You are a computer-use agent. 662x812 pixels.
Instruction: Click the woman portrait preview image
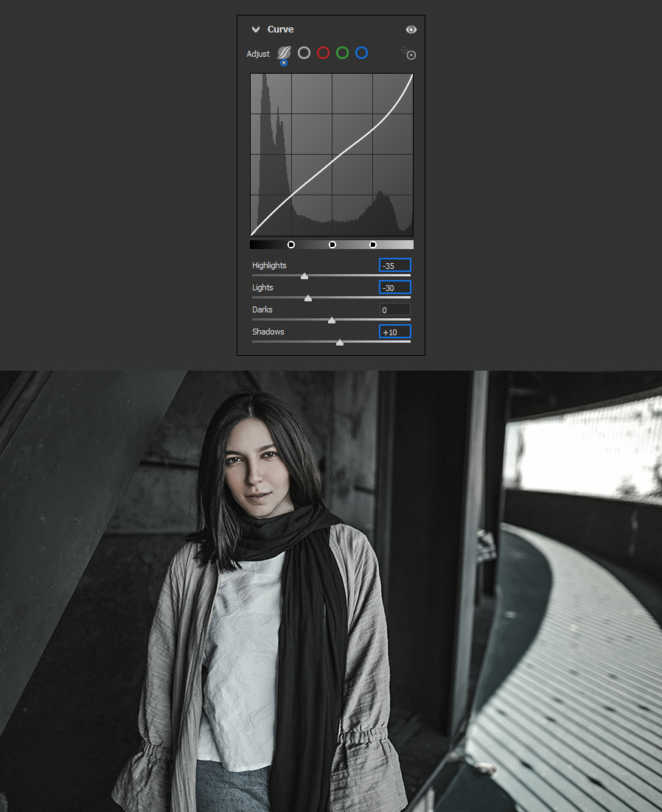[331, 592]
